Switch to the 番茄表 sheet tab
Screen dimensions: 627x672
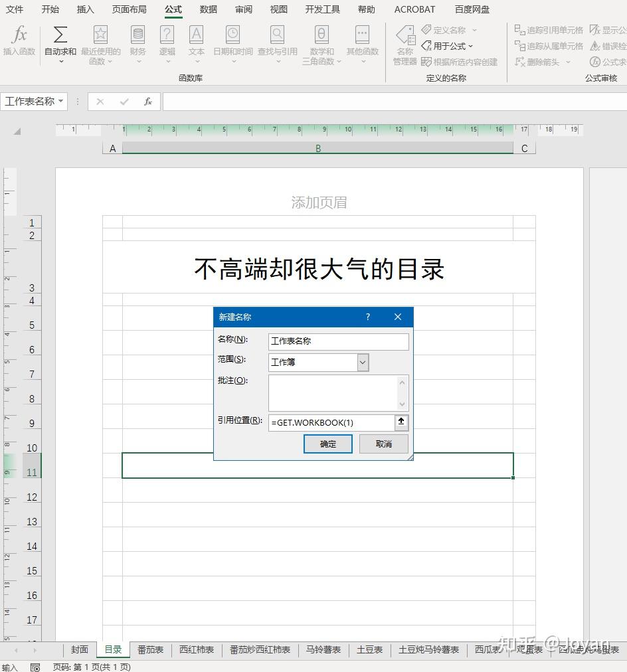click(x=150, y=649)
